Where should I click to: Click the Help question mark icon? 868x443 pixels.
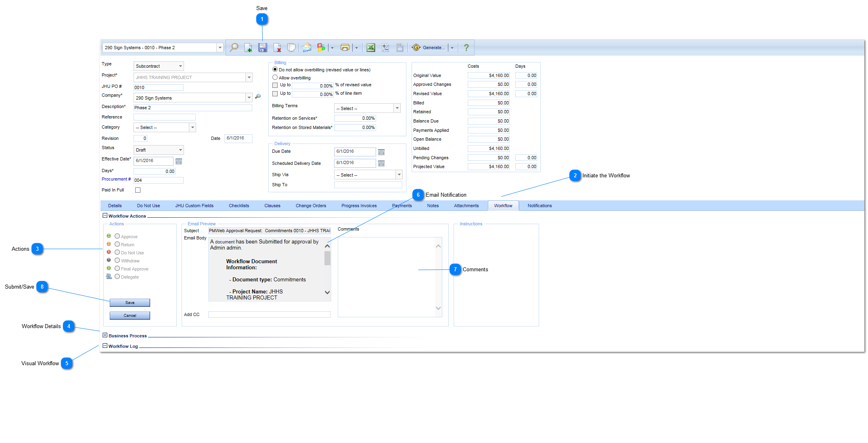pos(467,48)
